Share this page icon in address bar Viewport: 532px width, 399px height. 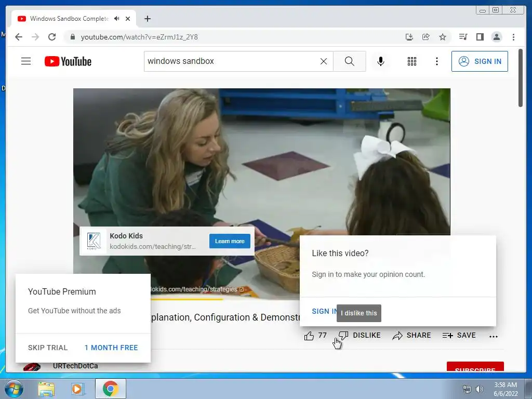click(426, 37)
